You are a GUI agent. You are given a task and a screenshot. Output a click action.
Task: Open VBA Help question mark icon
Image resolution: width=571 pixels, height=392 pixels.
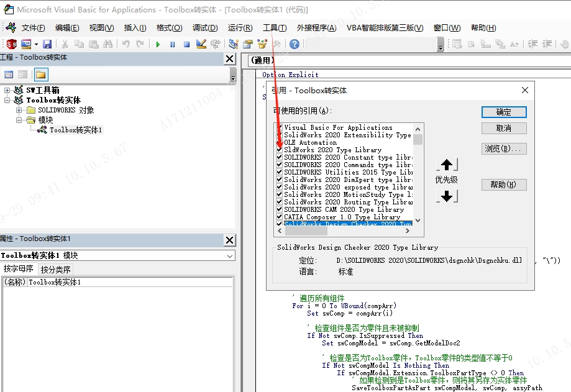[295, 44]
